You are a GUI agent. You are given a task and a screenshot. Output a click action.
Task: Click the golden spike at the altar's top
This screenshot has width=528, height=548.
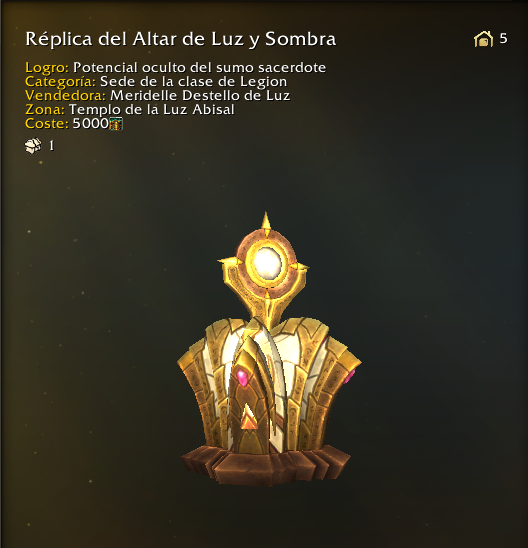coord(266,221)
